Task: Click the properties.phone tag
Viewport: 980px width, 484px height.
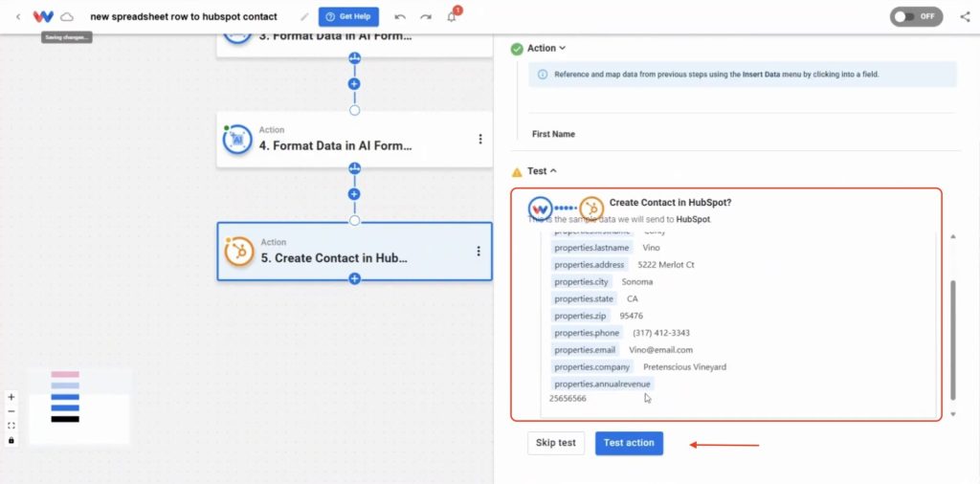Action: (587, 333)
